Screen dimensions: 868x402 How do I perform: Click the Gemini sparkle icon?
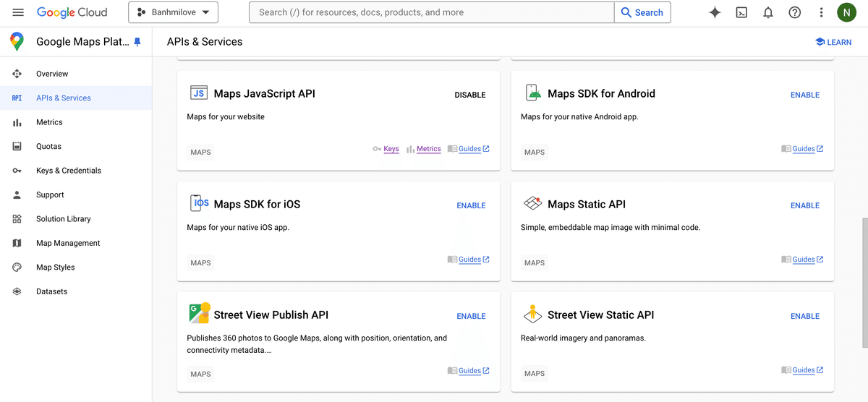715,12
